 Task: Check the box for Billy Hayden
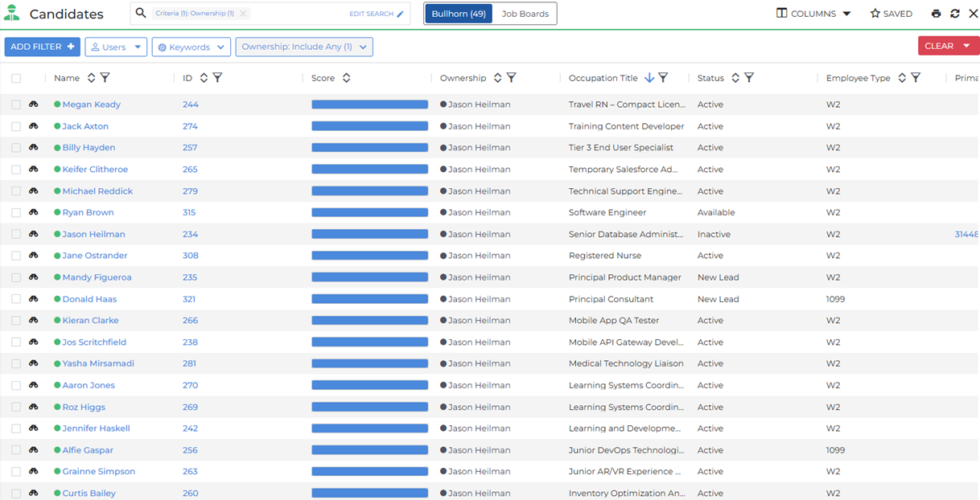click(16, 148)
